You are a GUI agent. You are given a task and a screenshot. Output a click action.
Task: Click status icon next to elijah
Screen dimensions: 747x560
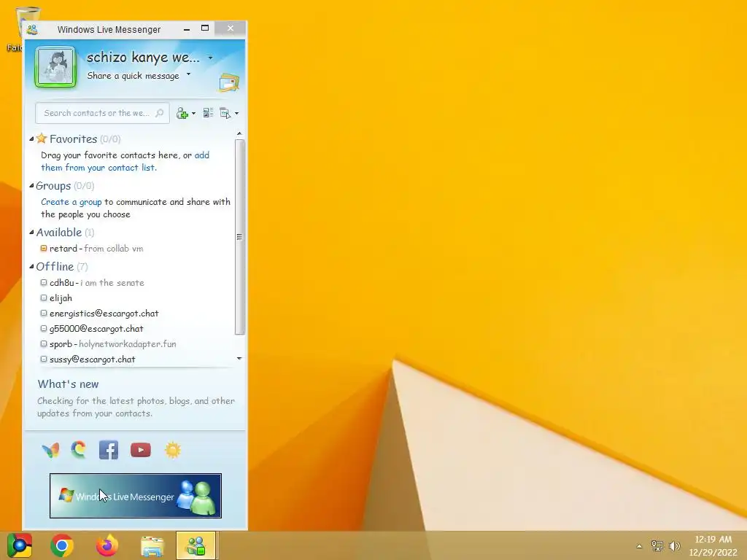[43, 297]
